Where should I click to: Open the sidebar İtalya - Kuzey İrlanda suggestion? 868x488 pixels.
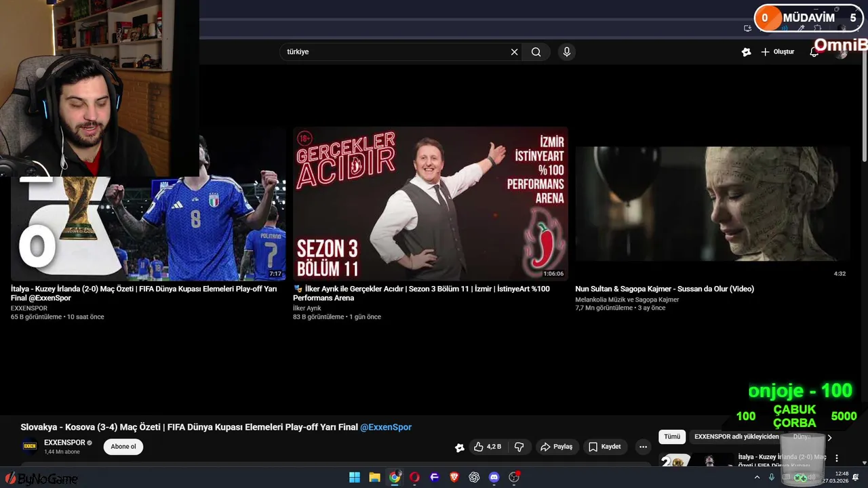[743, 461]
